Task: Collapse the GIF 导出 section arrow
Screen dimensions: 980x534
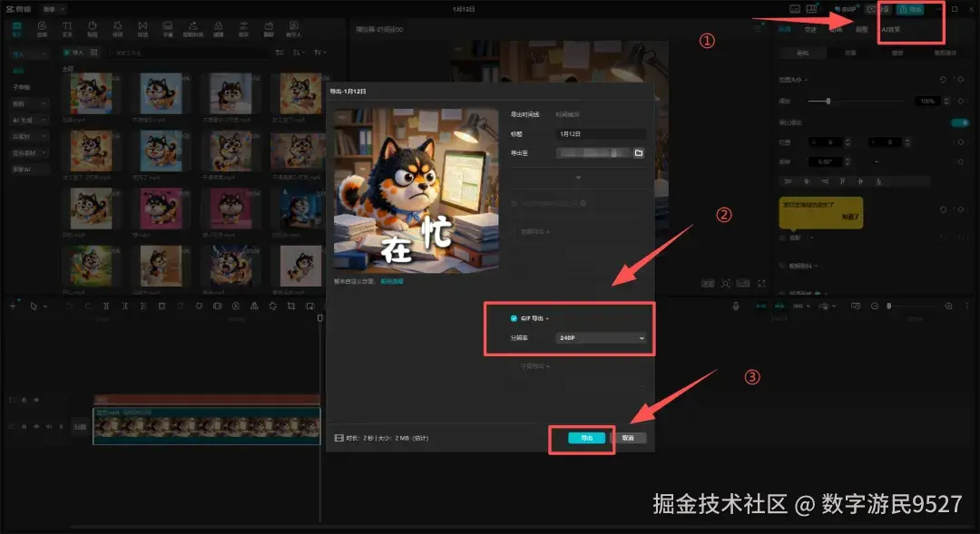Action: (547, 318)
